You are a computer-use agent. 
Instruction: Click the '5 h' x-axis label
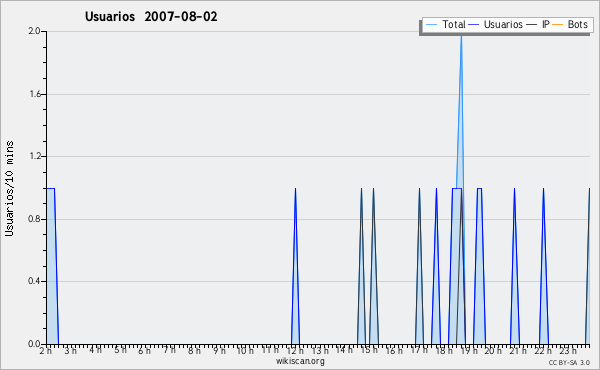(x=120, y=350)
